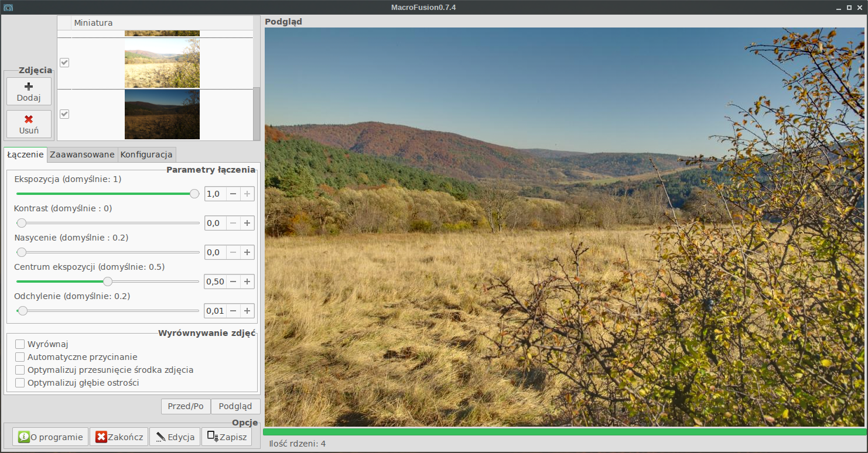Click the Odchylenie slider handle
The image size is (868, 453).
(23, 311)
